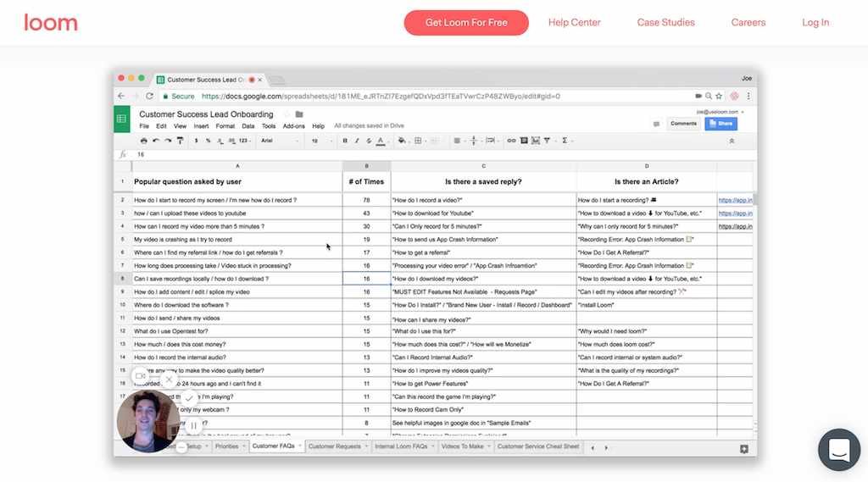The width and height of the screenshot is (868, 482).
Task: Click the Log In link
Action: [x=815, y=23]
